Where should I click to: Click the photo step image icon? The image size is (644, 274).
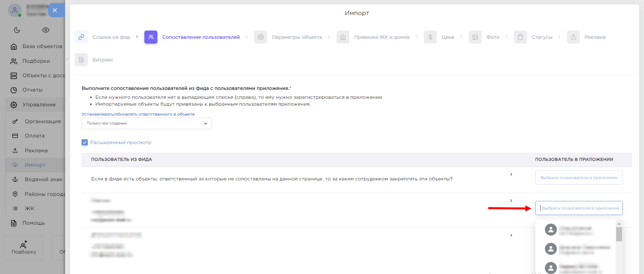pos(475,37)
